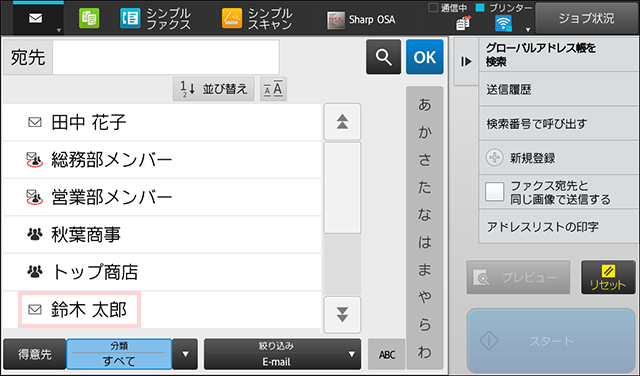This screenshot has height=376, width=640.
Task: Launch Sharp OSA application
Action: coord(361,19)
